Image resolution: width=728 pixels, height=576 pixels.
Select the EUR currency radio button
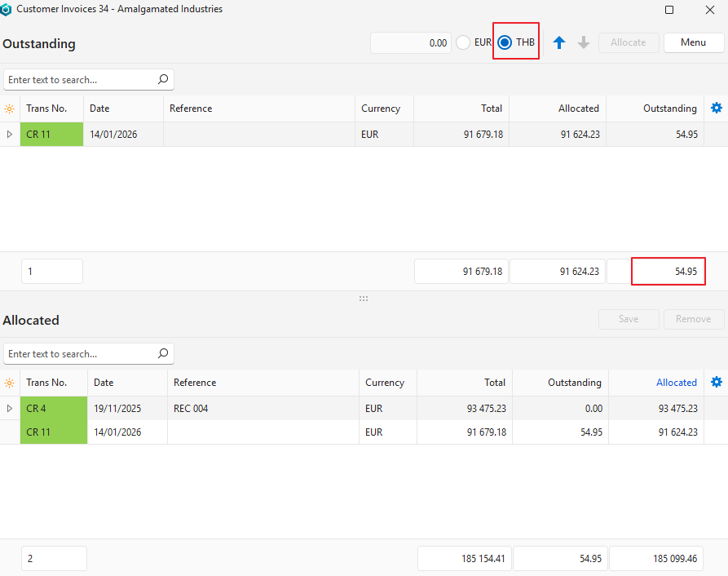(x=463, y=42)
